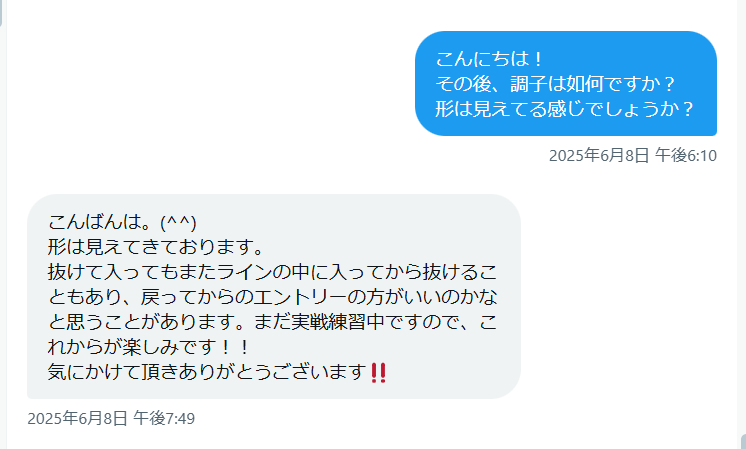The height and width of the screenshot is (449, 746).
Task: Click the scrollbar piece at the top left edge
Action: [1, 13]
